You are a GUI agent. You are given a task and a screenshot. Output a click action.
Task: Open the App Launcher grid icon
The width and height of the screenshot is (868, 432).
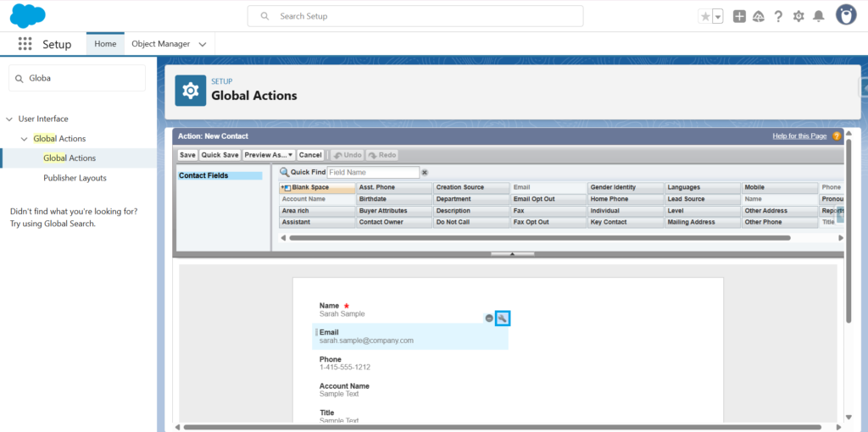click(x=25, y=44)
